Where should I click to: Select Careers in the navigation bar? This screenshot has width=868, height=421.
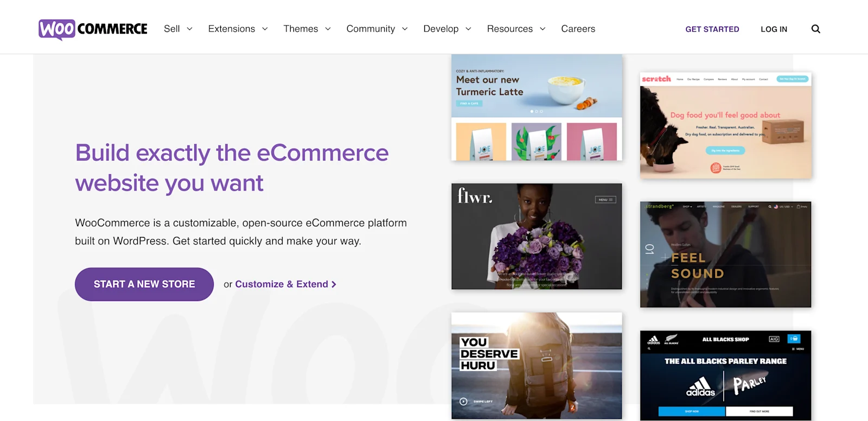point(578,29)
